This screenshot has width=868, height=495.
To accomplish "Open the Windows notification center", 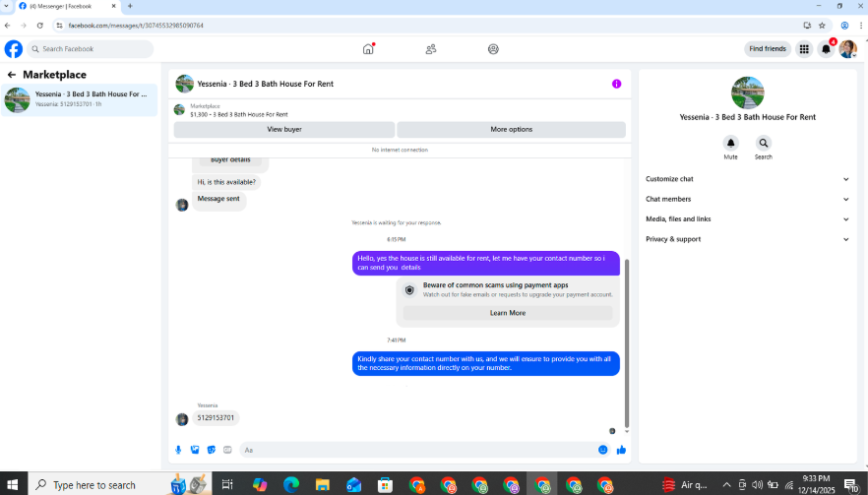I will pyautogui.click(x=851, y=485).
